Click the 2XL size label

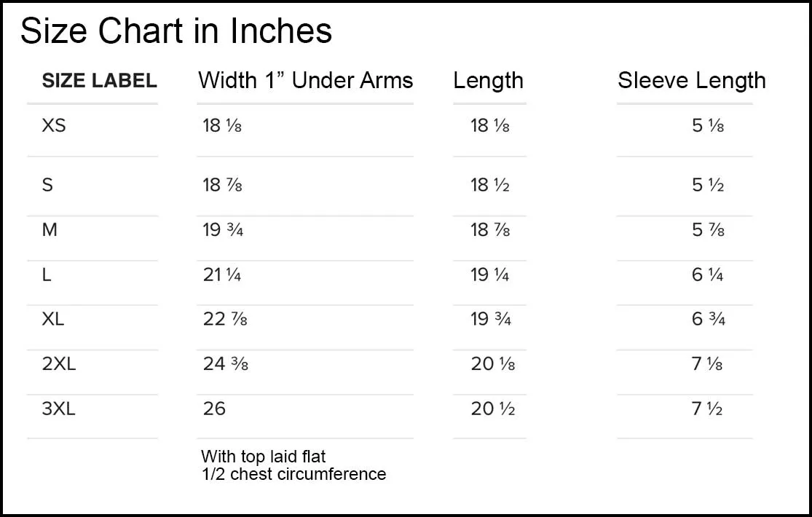tap(59, 363)
